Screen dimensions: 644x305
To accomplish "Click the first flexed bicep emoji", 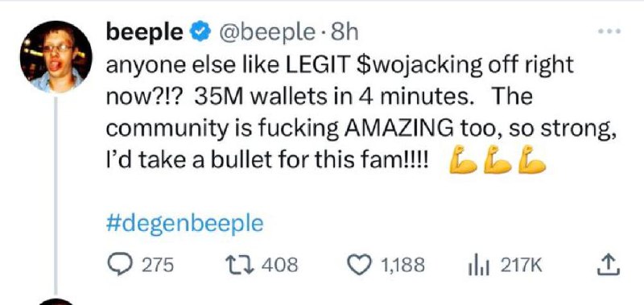I will [x=463, y=159].
